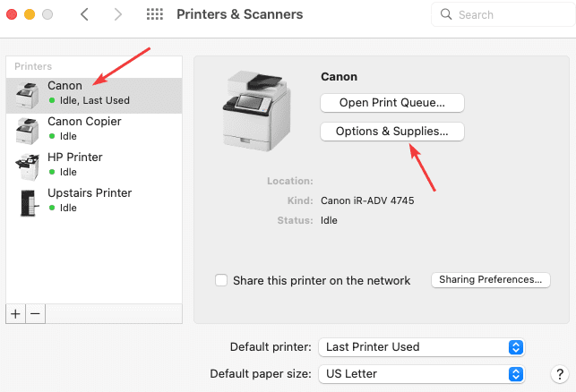Open the Default paper size dropdown
The image size is (576, 392).
coord(421,373)
